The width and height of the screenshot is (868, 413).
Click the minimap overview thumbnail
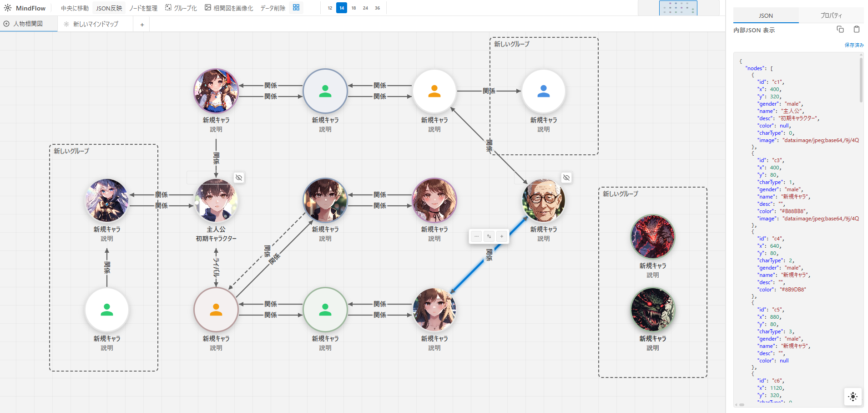678,8
